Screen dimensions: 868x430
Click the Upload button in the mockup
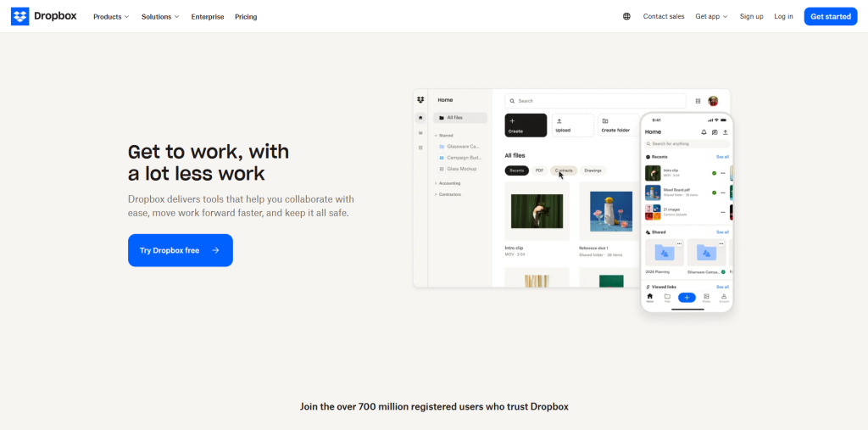pos(572,126)
